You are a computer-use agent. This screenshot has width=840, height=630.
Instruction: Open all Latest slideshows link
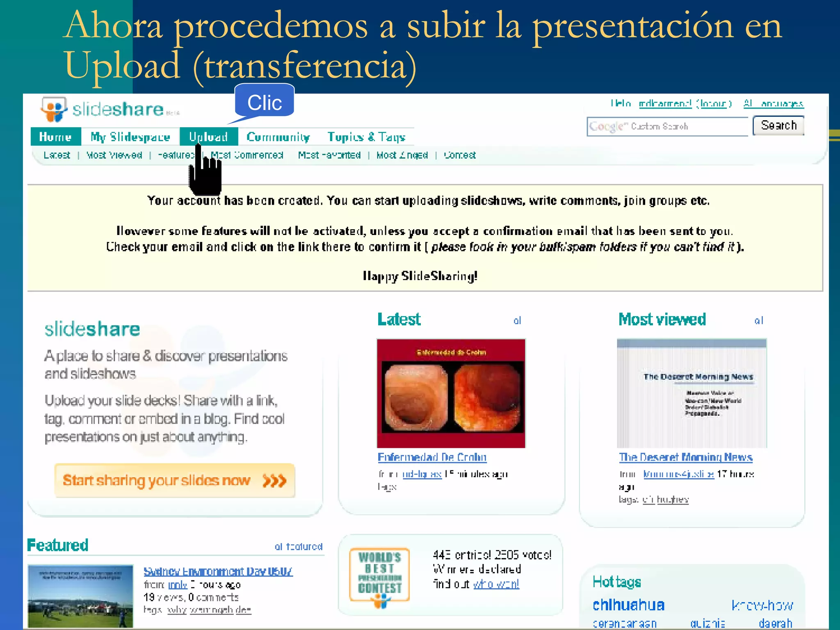point(517,321)
